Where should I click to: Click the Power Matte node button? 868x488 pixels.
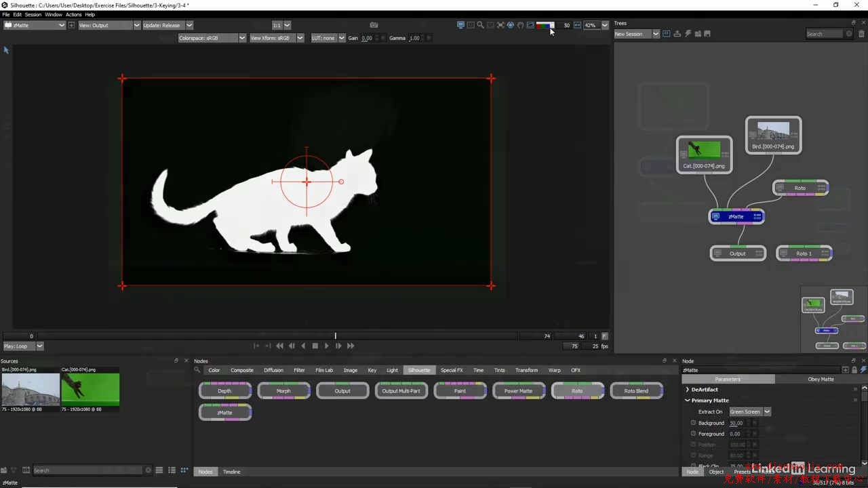518,391
